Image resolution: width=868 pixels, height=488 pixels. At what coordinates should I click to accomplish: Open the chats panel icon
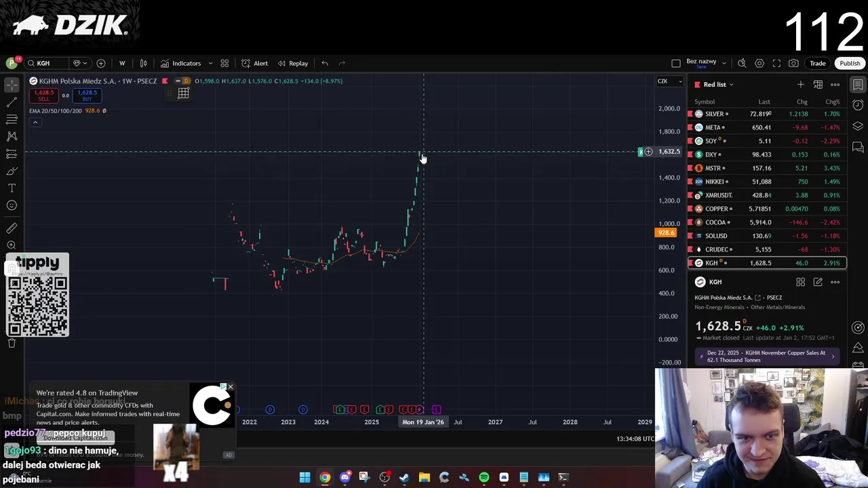coord(858,147)
